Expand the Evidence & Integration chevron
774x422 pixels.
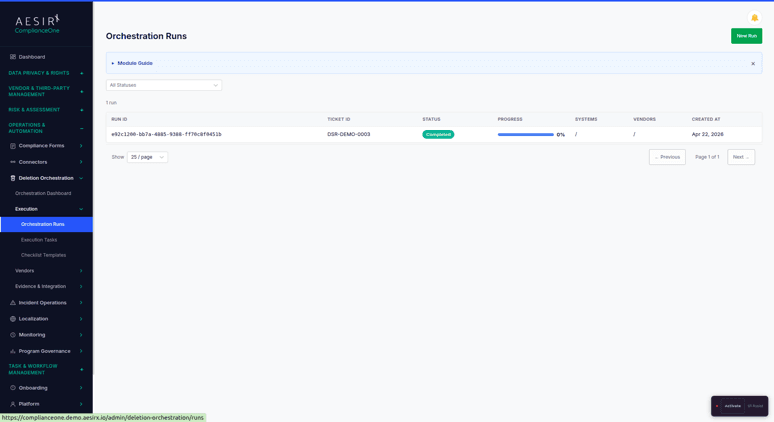click(81, 286)
